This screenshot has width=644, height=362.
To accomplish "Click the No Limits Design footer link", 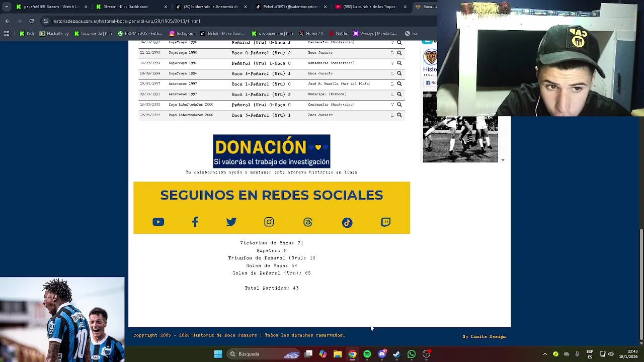I will pyautogui.click(x=484, y=336).
